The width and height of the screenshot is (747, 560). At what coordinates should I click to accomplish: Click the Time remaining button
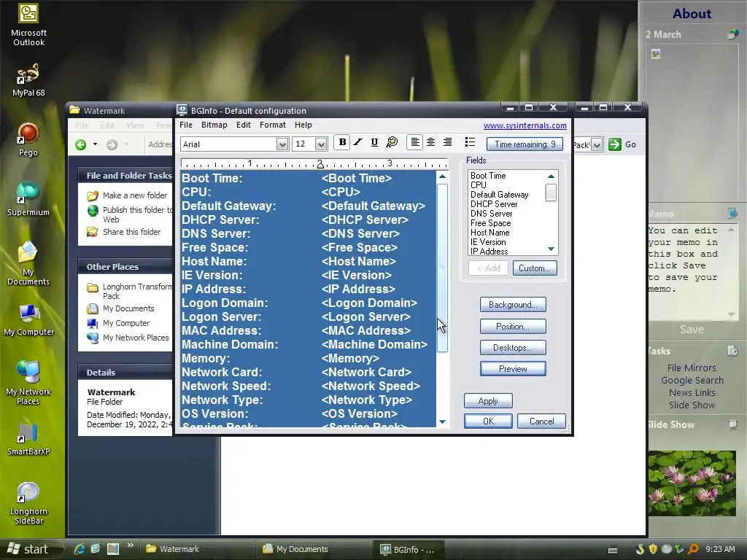tap(525, 144)
